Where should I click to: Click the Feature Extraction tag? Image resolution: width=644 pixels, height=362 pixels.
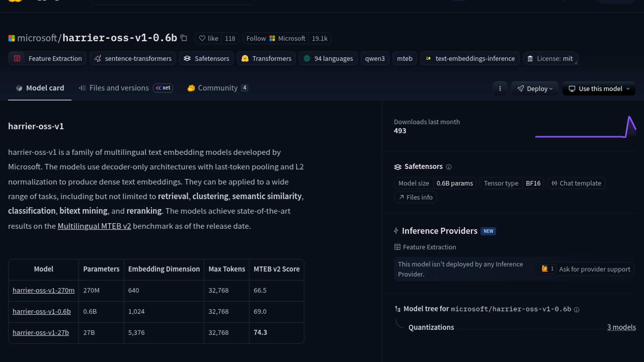tap(48, 58)
